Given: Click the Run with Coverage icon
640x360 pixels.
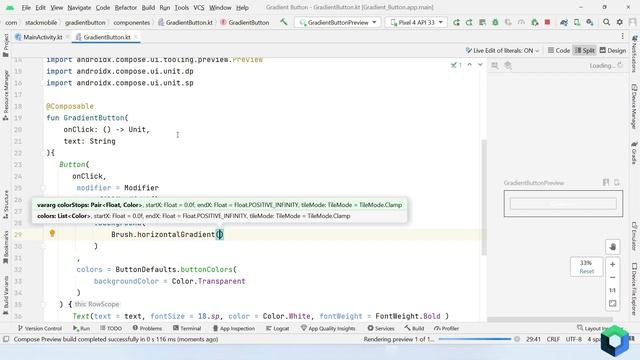Looking at the screenshot, I should [x=508, y=22].
